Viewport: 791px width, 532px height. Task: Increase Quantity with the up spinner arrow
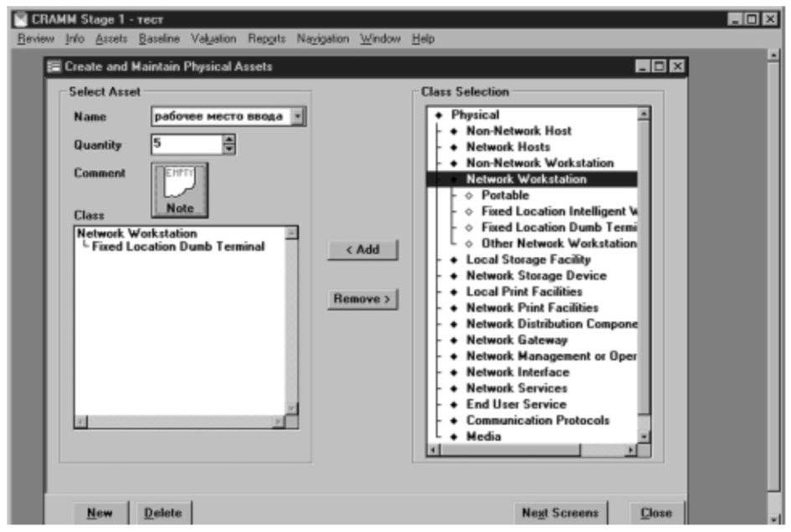pos(229,139)
